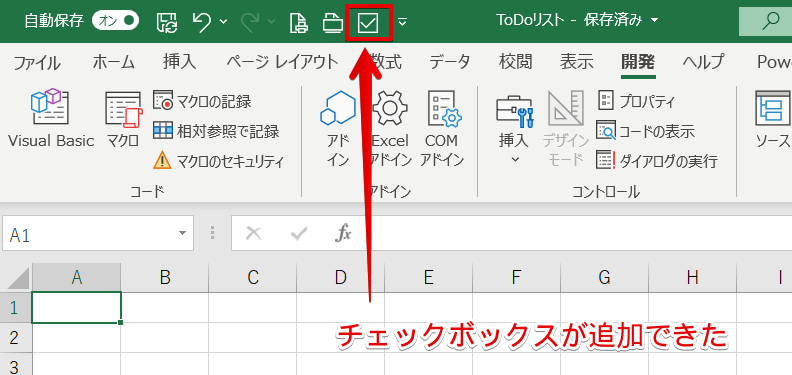Open the Visual Basic editor
Image resolution: width=792 pixels, height=375 pixels.
[x=51, y=119]
